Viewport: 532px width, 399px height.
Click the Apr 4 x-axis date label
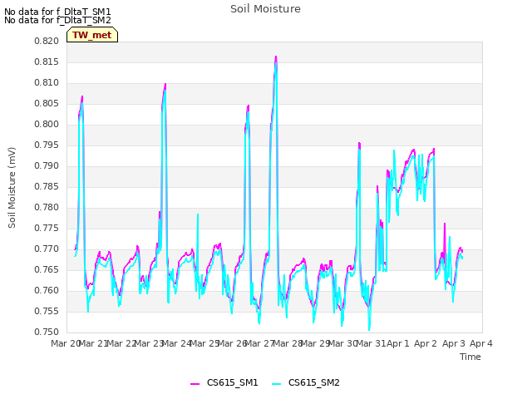(481, 343)
